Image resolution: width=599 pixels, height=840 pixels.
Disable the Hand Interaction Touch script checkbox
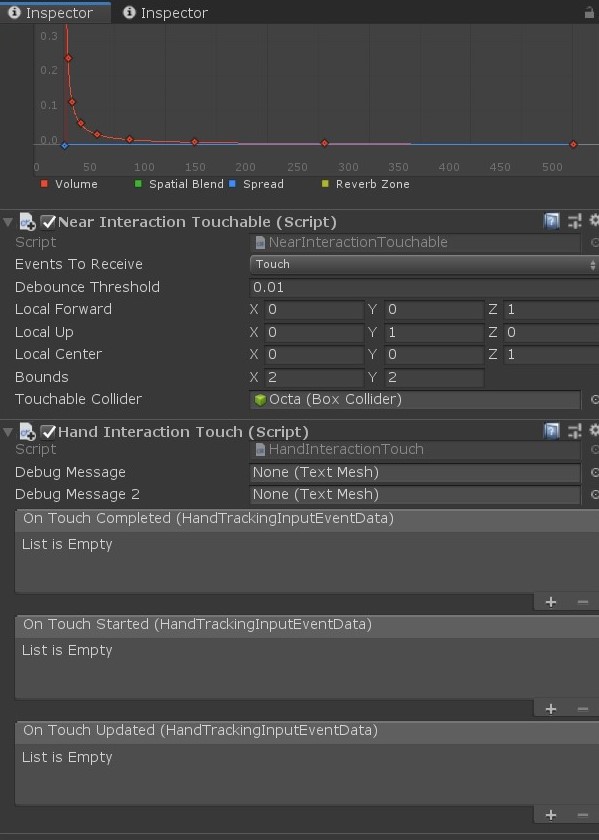[x=48, y=431]
